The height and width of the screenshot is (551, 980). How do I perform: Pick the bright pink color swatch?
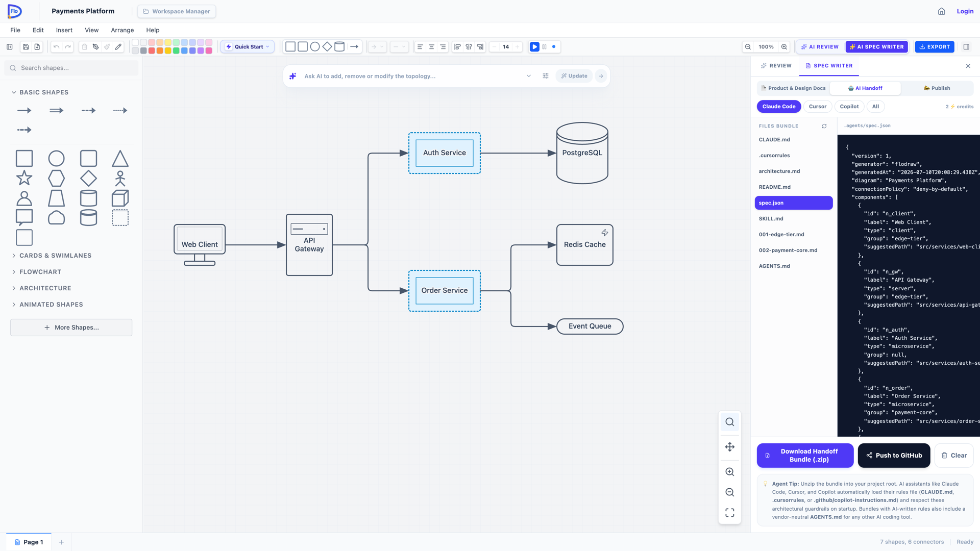[209, 51]
